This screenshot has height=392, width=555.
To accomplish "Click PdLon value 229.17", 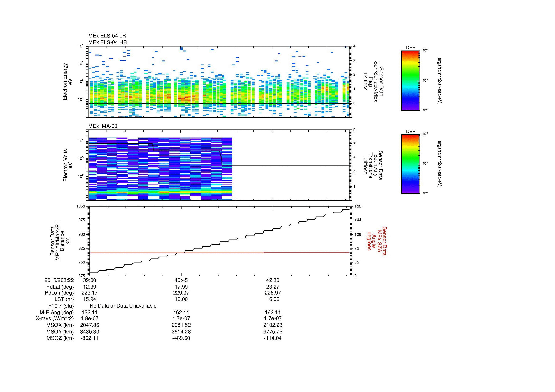I will coord(90,293).
